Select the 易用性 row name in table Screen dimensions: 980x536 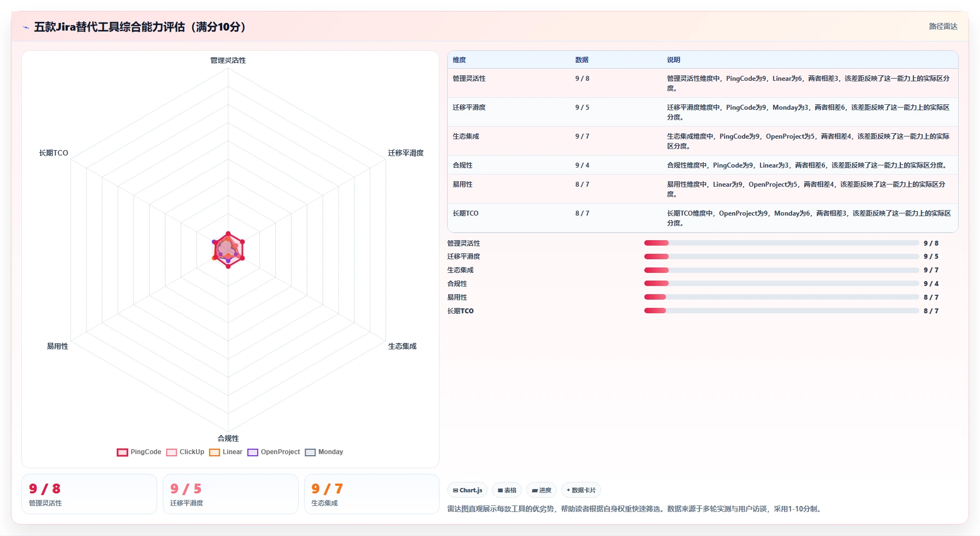coord(462,184)
